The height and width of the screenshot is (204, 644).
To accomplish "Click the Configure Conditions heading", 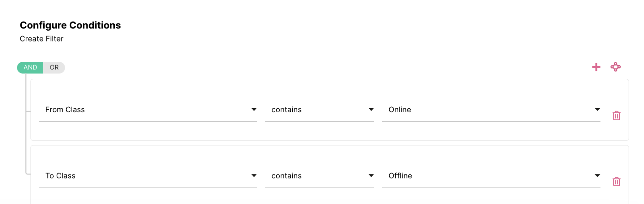I will coord(70,25).
